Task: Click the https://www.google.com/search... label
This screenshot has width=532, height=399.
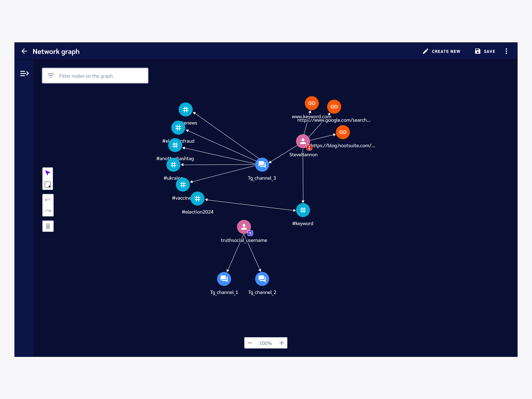Action: (334, 120)
